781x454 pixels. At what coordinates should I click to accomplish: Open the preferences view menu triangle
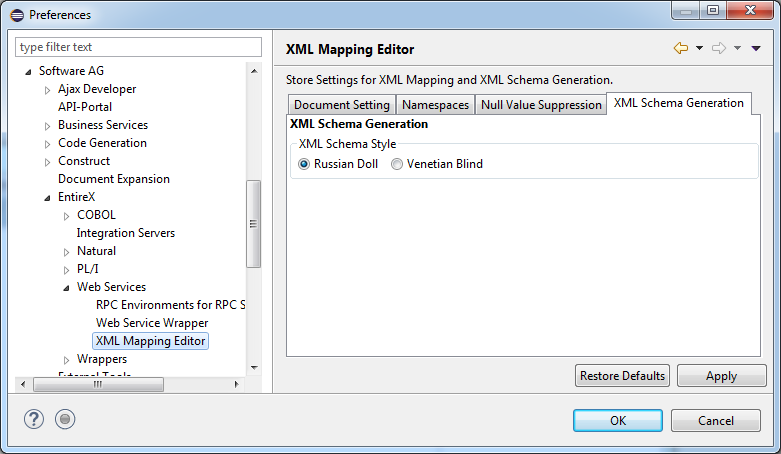756,48
